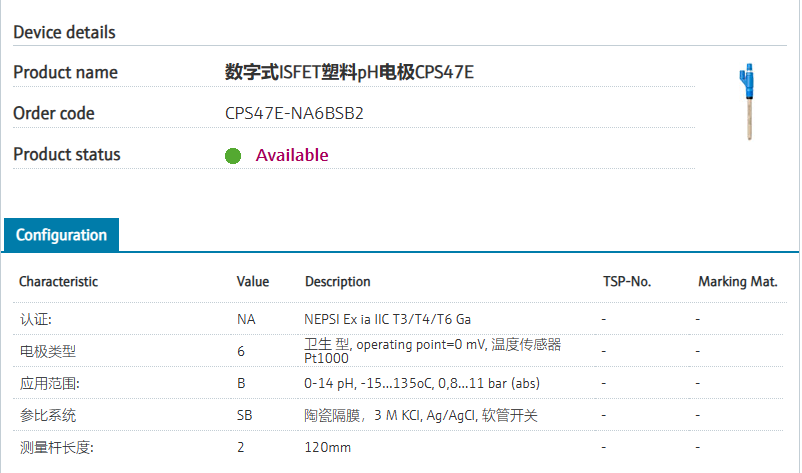Click the Description column header
This screenshot has height=473, width=802.
pyautogui.click(x=337, y=282)
